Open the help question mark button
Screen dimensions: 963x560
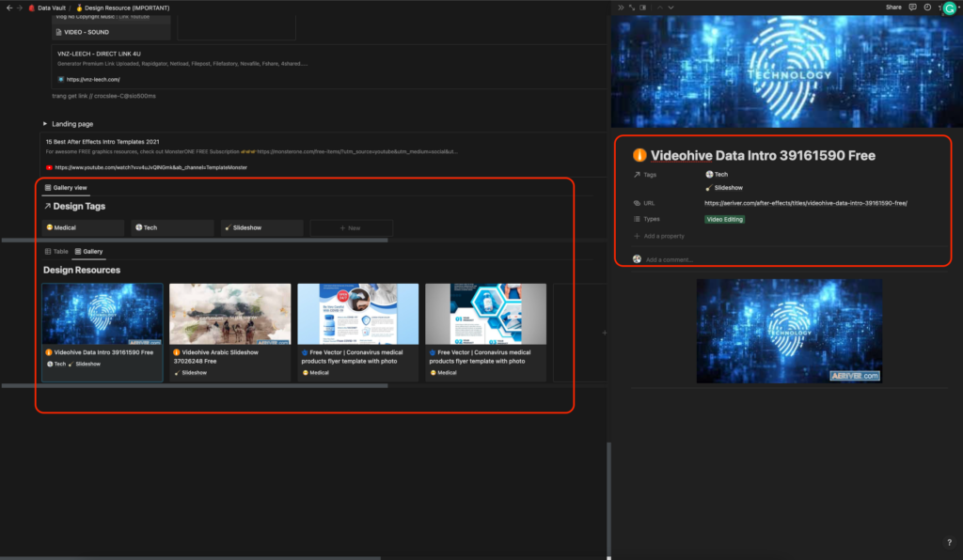tap(948, 542)
